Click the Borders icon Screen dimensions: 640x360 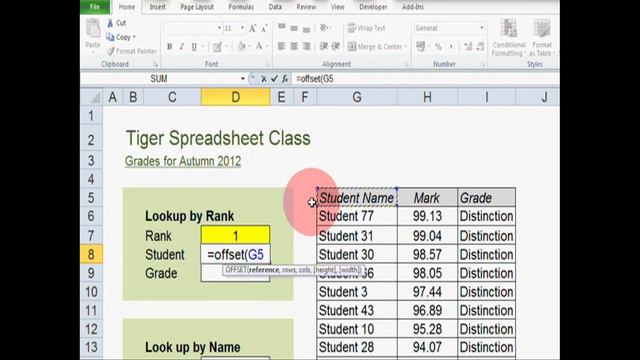[217, 47]
